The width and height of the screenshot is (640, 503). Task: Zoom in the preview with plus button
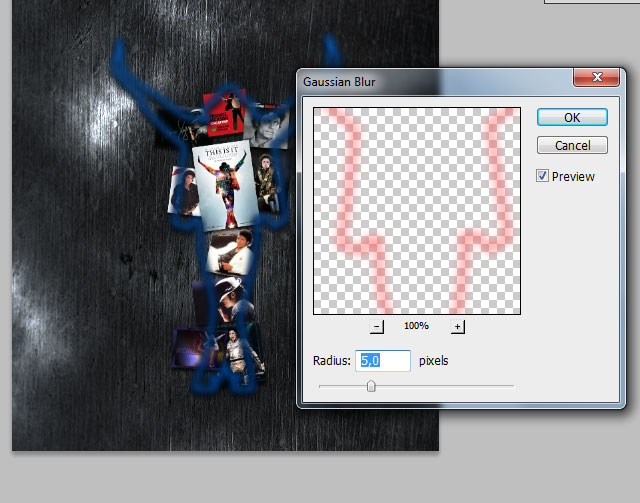point(458,327)
